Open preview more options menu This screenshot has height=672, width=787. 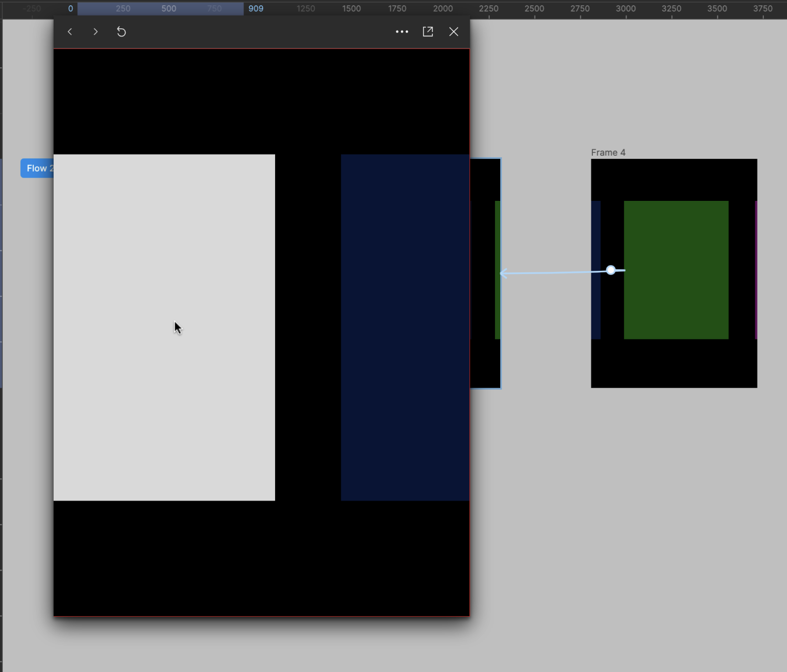(x=402, y=32)
